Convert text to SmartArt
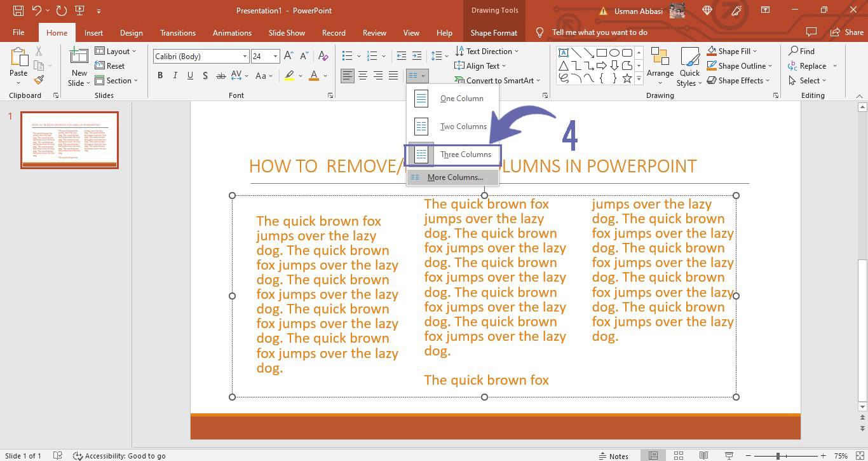This screenshot has width=868, height=461. point(498,81)
